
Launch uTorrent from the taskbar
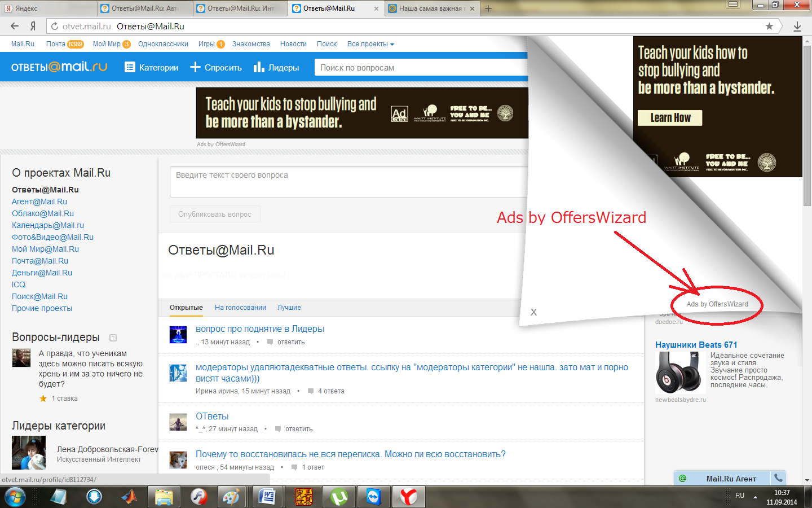coord(339,497)
